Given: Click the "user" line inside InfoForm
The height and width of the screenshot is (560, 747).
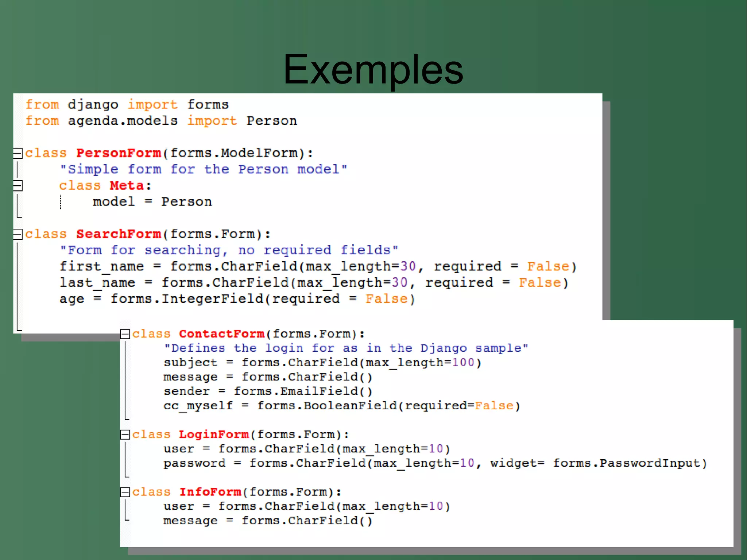Looking at the screenshot, I should point(307,507).
